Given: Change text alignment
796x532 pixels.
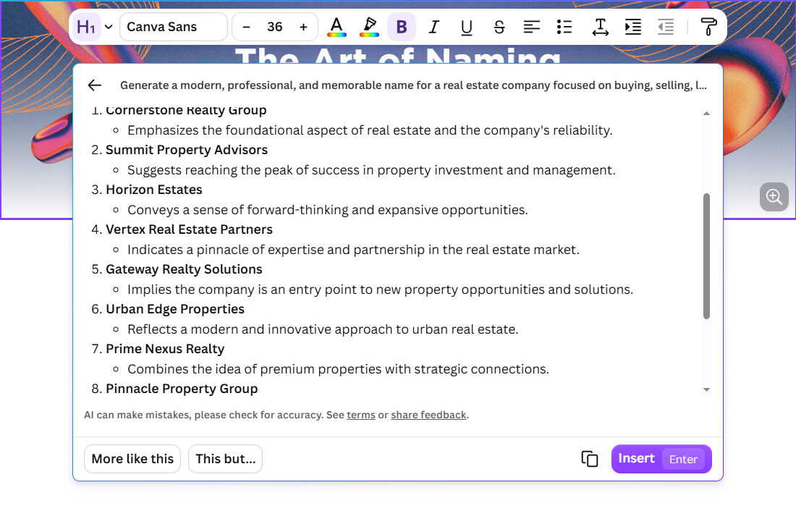Looking at the screenshot, I should (532, 27).
